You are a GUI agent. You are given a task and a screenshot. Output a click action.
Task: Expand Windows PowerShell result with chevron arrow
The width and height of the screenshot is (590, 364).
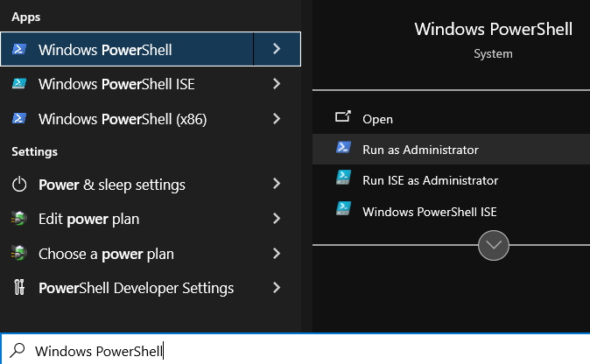pyautogui.click(x=277, y=49)
